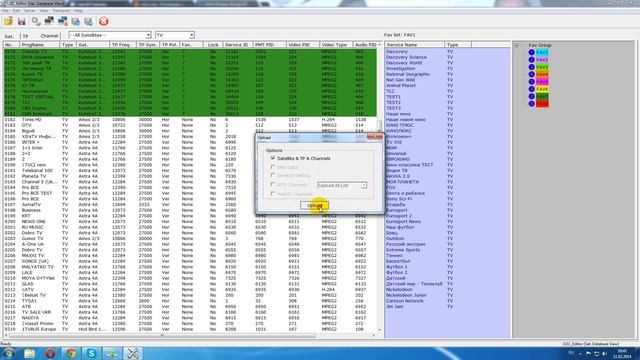This screenshot has width=640, height=360.
Task: Select the MALYATKO TV channel row
Action: (190, 267)
